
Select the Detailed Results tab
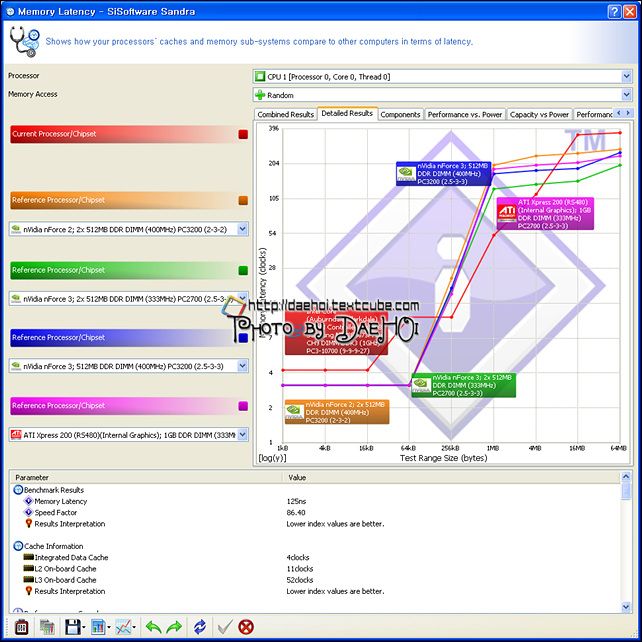tap(347, 113)
